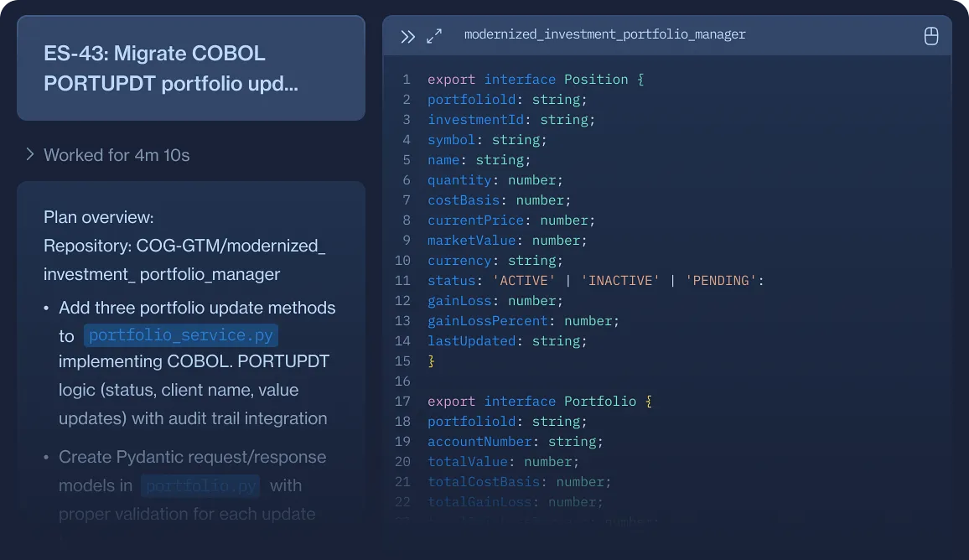Click the 'Repository: COG-GTM/modernized_' text

(x=184, y=246)
